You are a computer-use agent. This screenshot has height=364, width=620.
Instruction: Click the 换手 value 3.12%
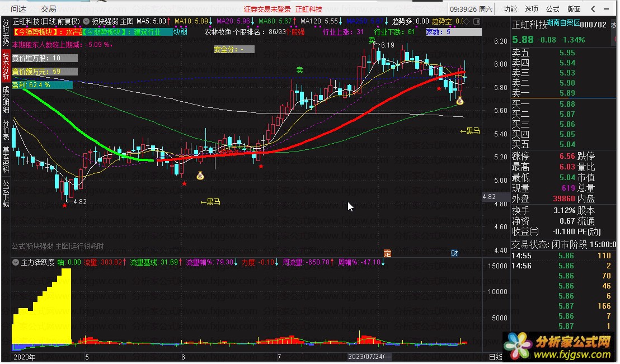[x=564, y=210]
